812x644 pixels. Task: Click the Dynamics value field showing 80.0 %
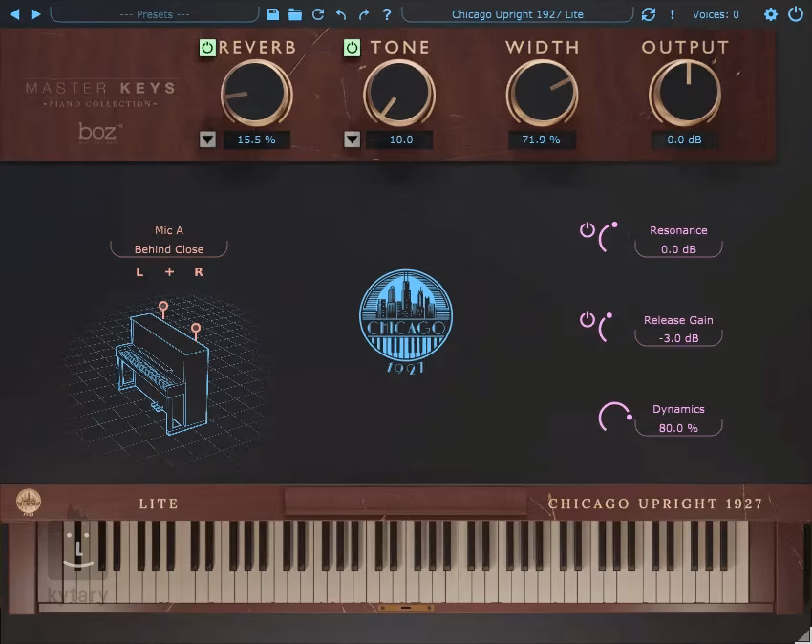pos(678,428)
